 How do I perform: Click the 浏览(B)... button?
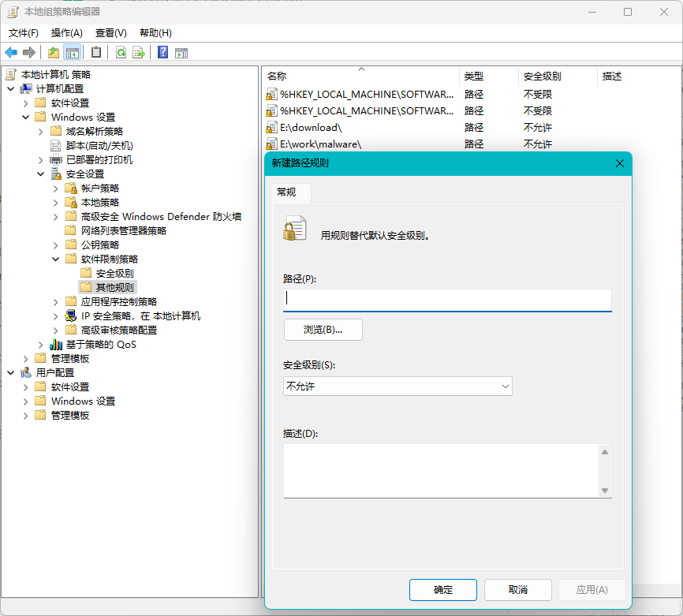coord(323,330)
